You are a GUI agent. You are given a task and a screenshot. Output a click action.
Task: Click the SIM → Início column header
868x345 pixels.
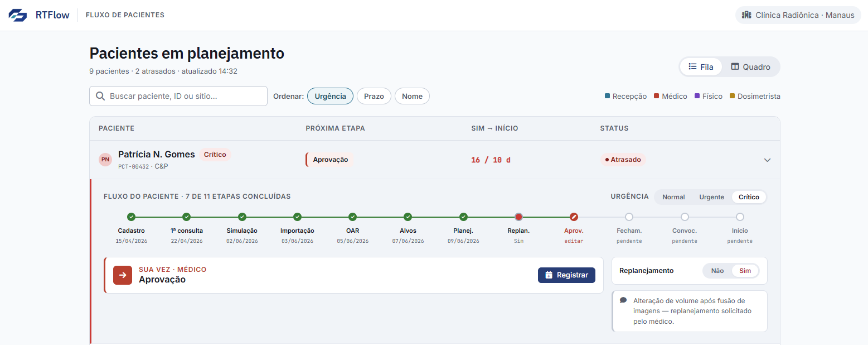point(494,128)
